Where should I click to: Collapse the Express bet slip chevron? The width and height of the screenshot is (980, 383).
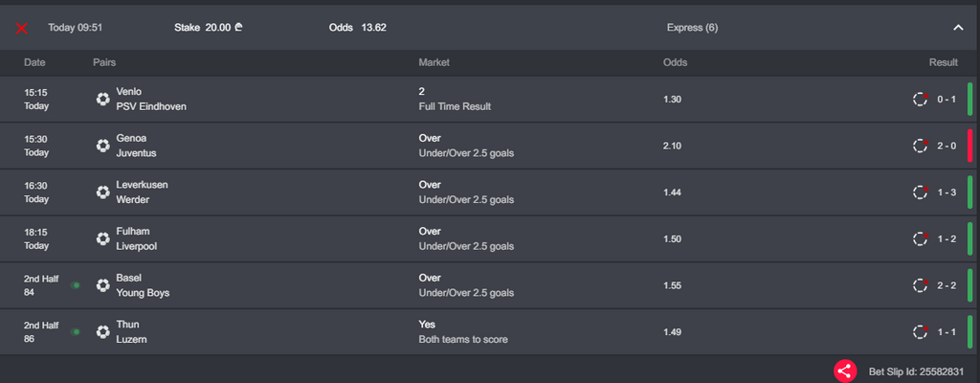pos(958,28)
